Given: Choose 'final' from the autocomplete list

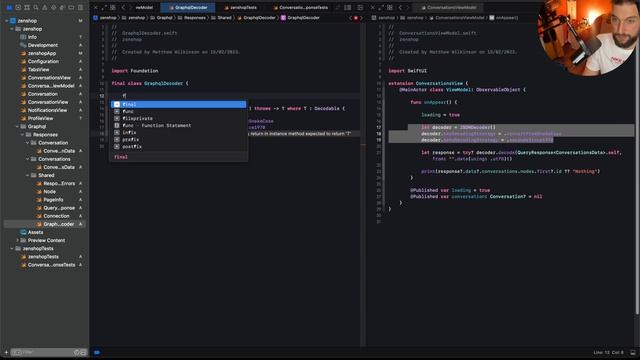Looking at the screenshot, I should [179, 104].
